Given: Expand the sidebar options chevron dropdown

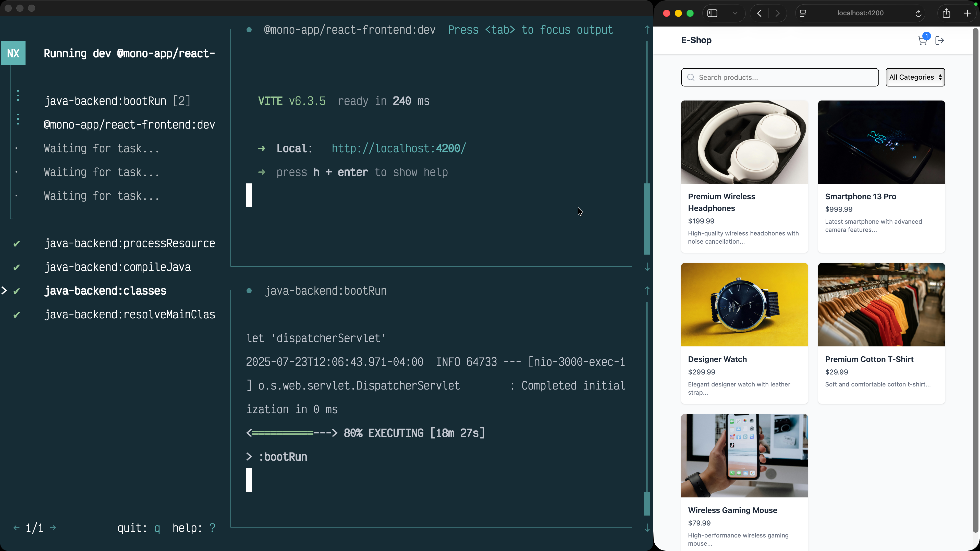Looking at the screenshot, I should (735, 13).
